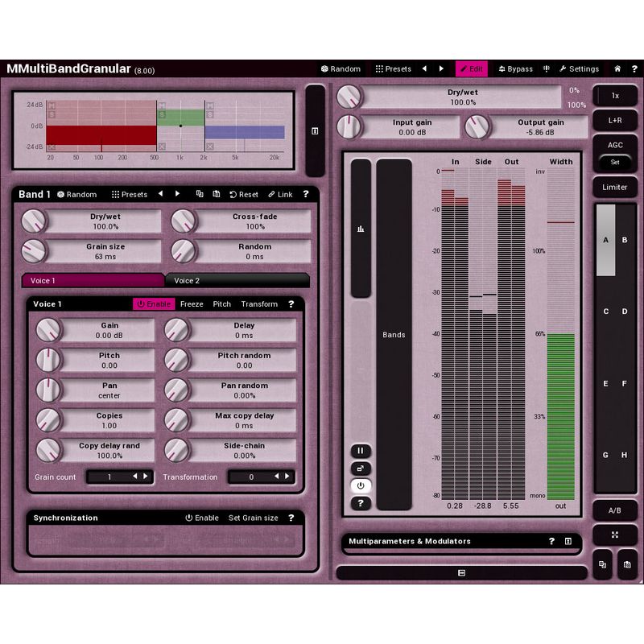644x644 pixels.
Task: Open Synchronization help question mark
Action: click(x=291, y=518)
